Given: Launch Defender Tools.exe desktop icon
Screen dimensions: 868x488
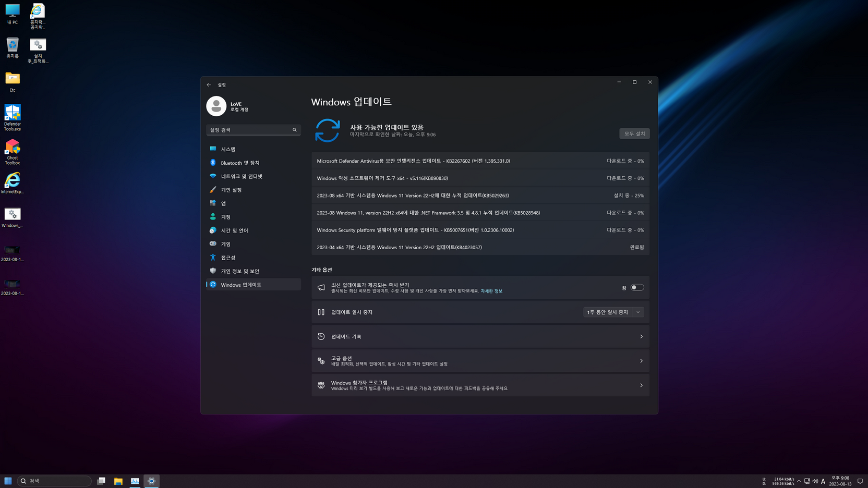Looking at the screenshot, I should click(13, 117).
